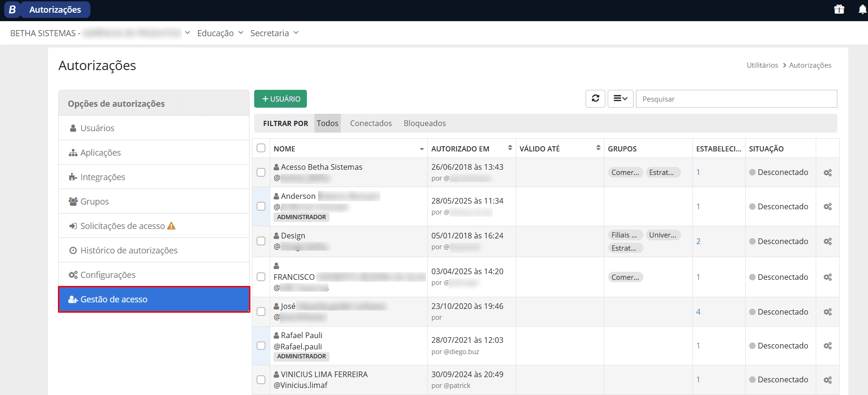
Task: Click the date 30/09/2024 às 20:49
Action: point(467,374)
